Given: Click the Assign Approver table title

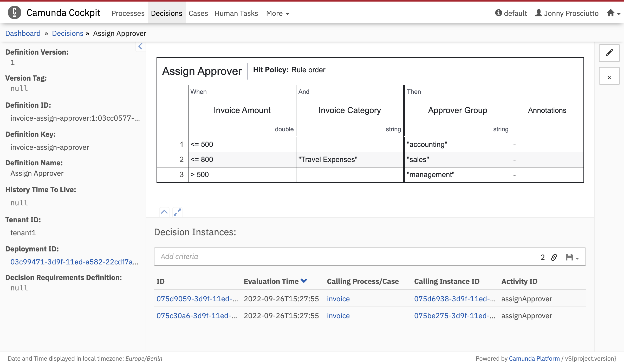Looking at the screenshot, I should [x=202, y=71].
